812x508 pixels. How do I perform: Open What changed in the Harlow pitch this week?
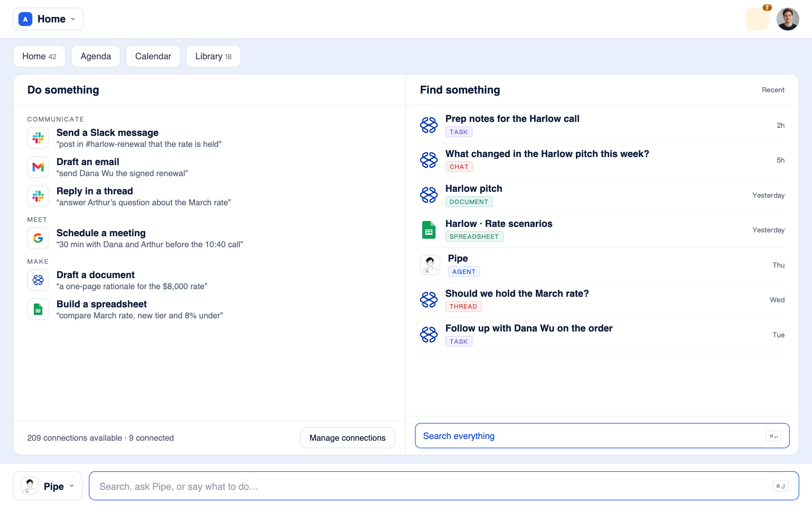tap(547, 154)
